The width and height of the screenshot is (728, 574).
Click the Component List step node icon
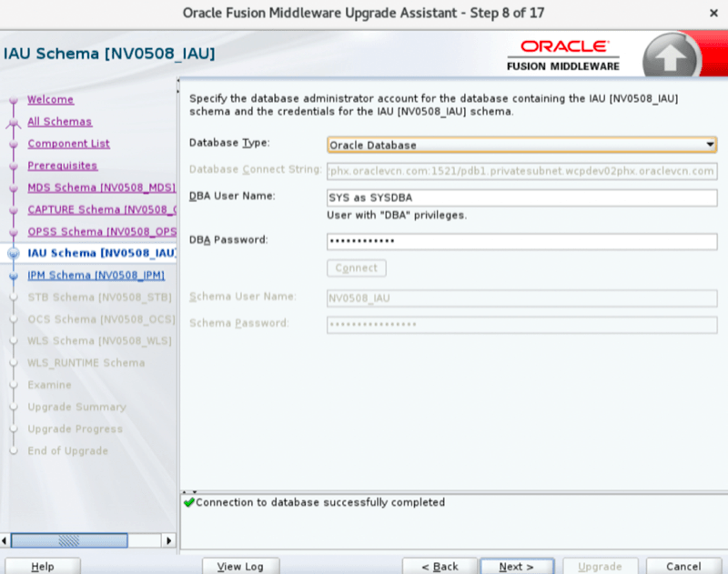pyautogui.click(x=14, y=144)
